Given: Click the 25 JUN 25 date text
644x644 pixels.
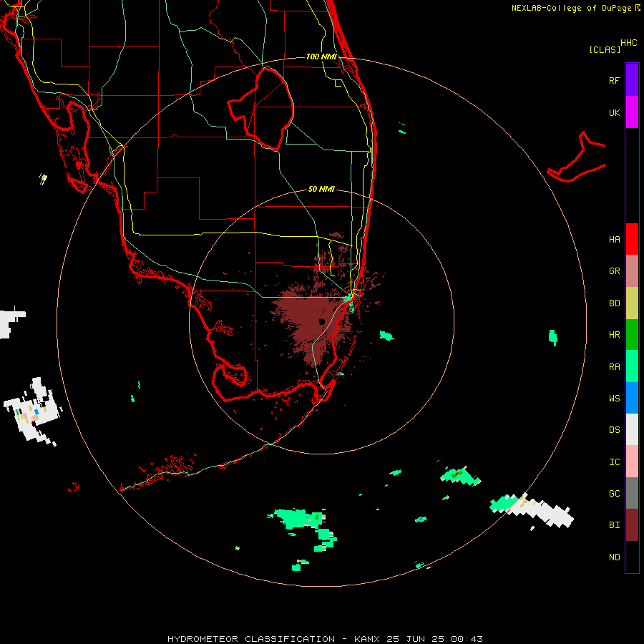Looking at the screenshot, I should click(416, 639).
